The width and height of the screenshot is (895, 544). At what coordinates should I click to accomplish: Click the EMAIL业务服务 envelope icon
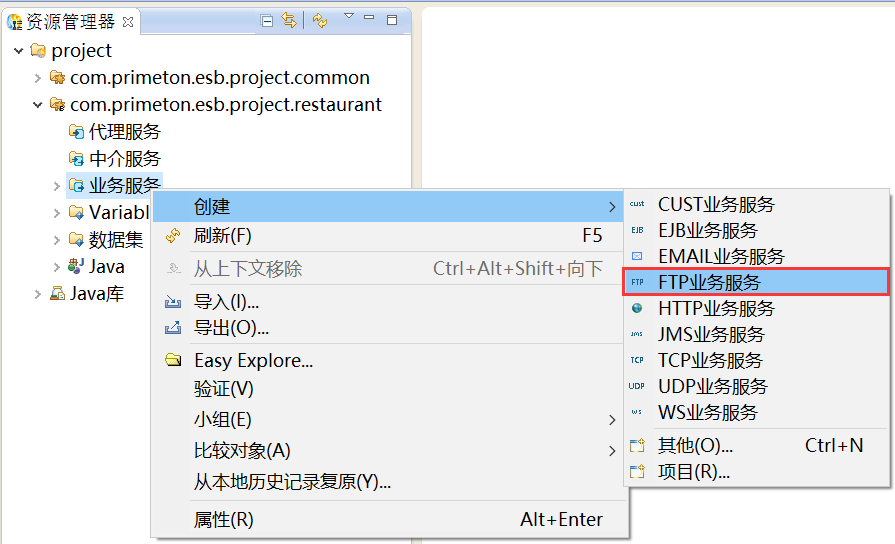(x=637, y=256)
